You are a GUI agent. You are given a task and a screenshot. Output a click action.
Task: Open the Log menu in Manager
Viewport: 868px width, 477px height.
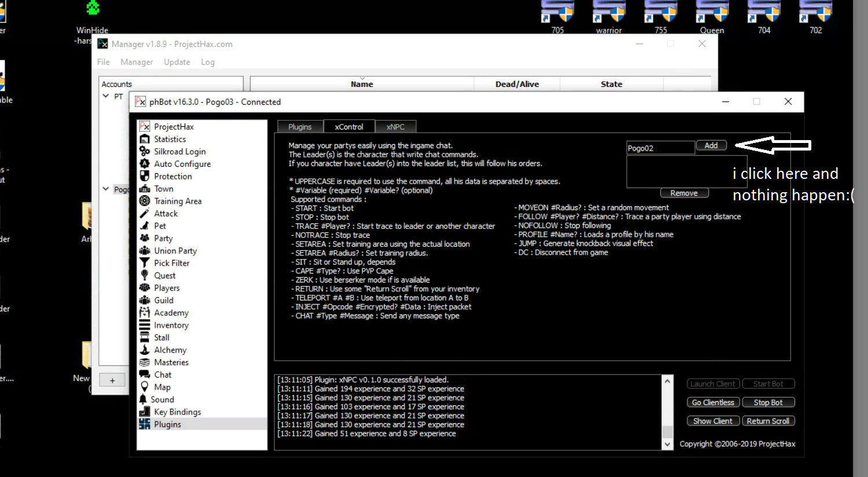(208, 62)
